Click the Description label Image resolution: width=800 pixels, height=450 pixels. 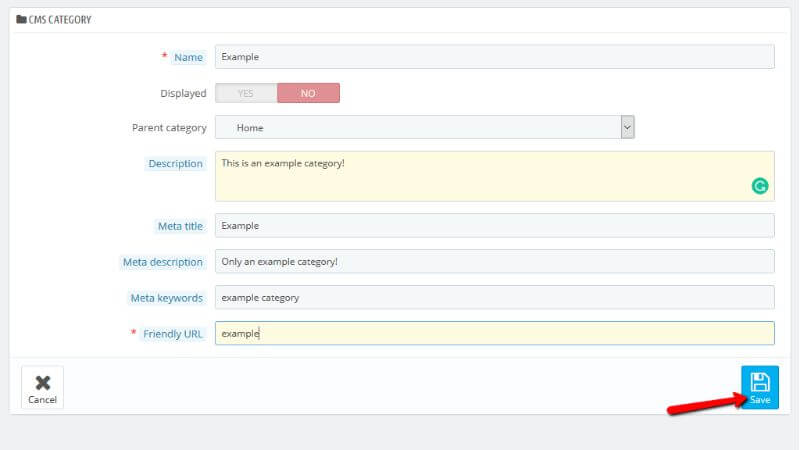[176, 163]
